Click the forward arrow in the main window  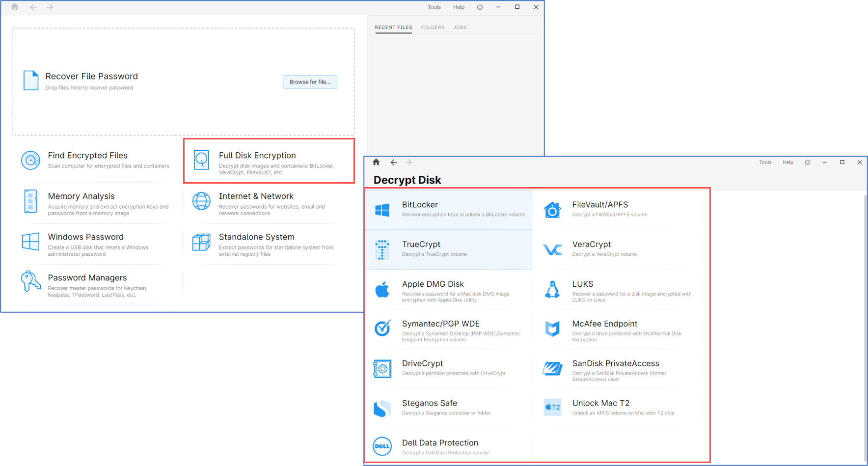click(50, 7)
